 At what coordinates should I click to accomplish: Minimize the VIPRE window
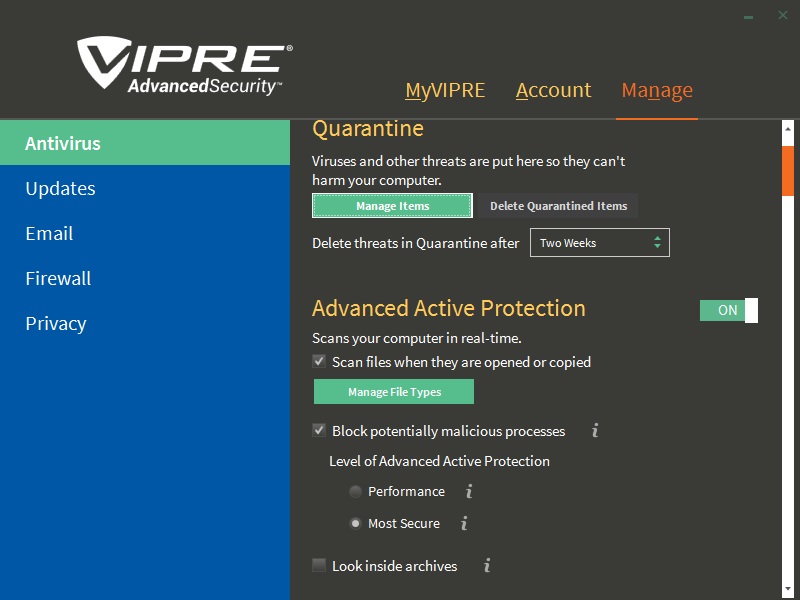click(x=748, y=16)
